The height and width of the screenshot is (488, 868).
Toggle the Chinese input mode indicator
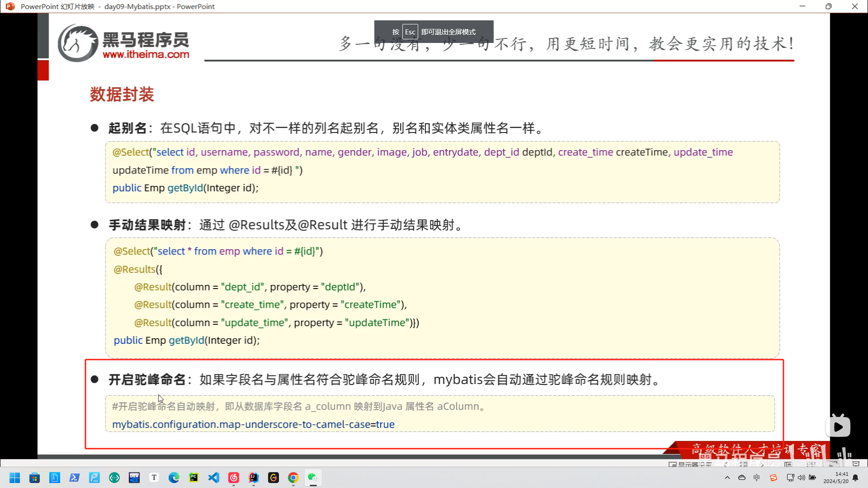(x=757, y=478)
